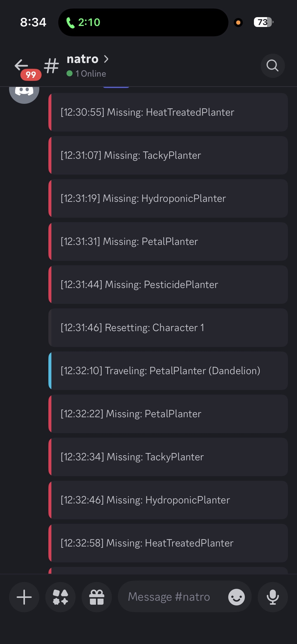Open search with the magnifier icon
297x644 pixels.
[273, 66]
